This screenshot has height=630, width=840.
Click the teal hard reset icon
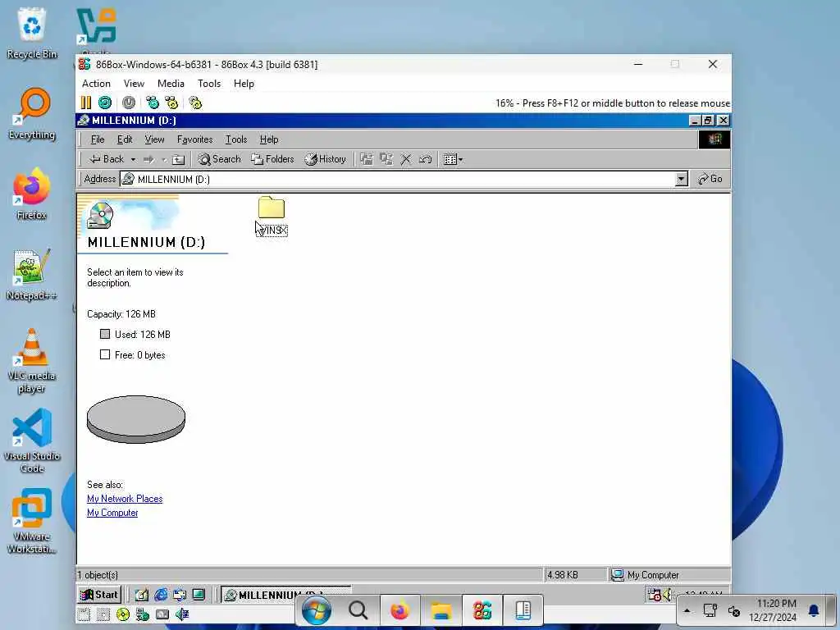click(105, 103)
